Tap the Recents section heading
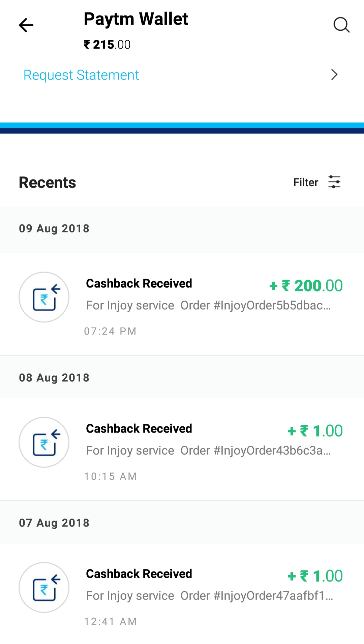Viewport: 364px width, 644px height. (48, 183)
